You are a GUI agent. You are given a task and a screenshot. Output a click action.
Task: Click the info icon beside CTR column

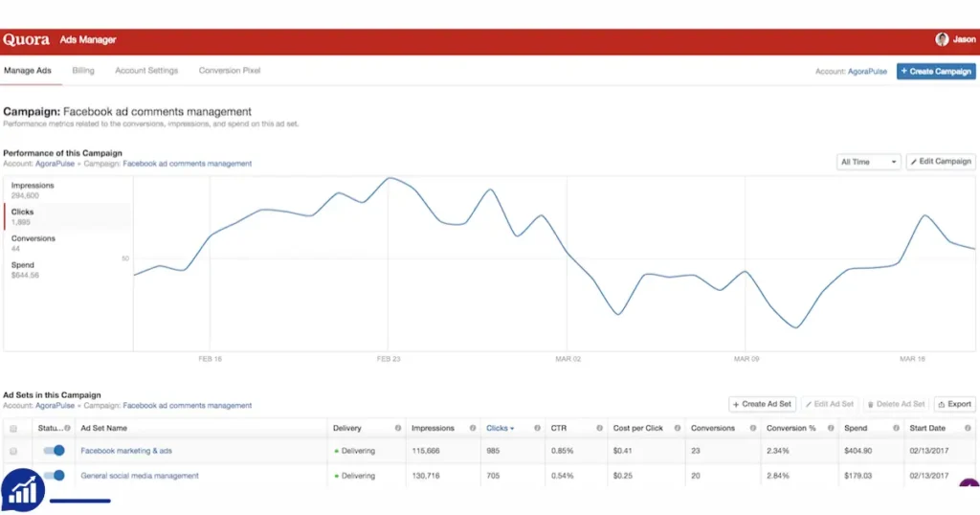599,428
